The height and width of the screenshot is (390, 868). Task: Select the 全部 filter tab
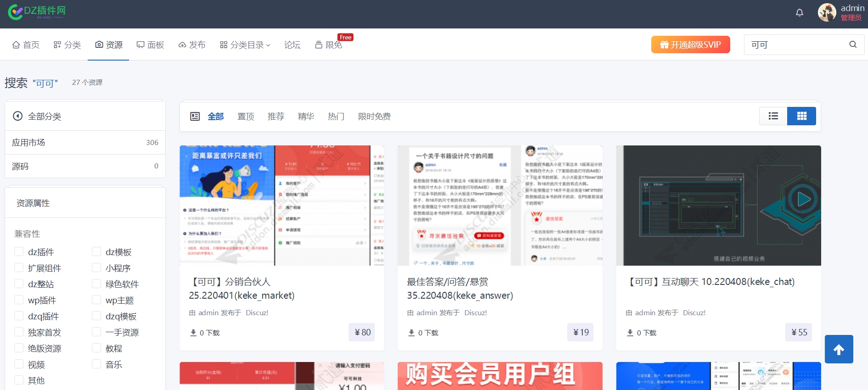(x=215, y=117)
